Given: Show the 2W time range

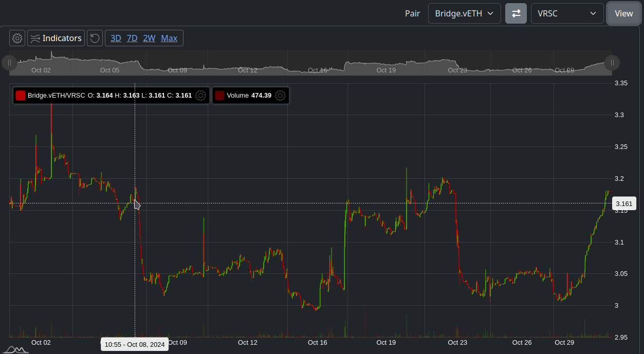Looking at the screenshot, I should 149,38.
